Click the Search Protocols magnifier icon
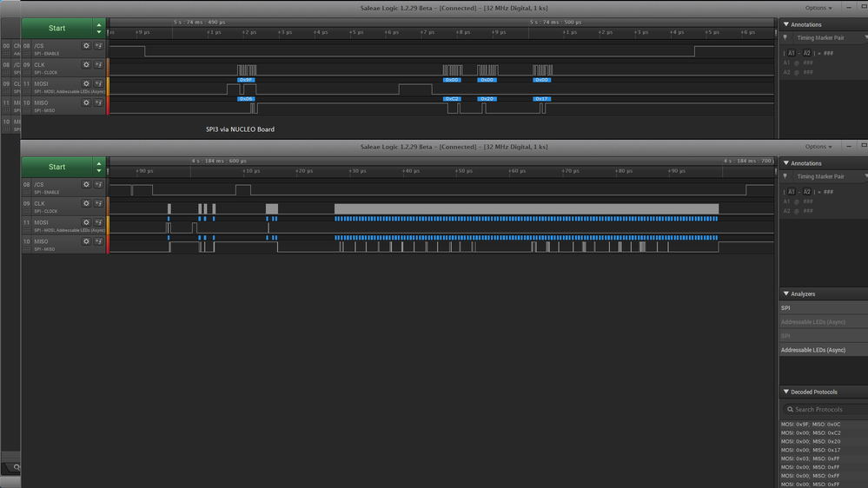This screenshot has width=868, height=488. pyautogui.click(x=790, y=410)
